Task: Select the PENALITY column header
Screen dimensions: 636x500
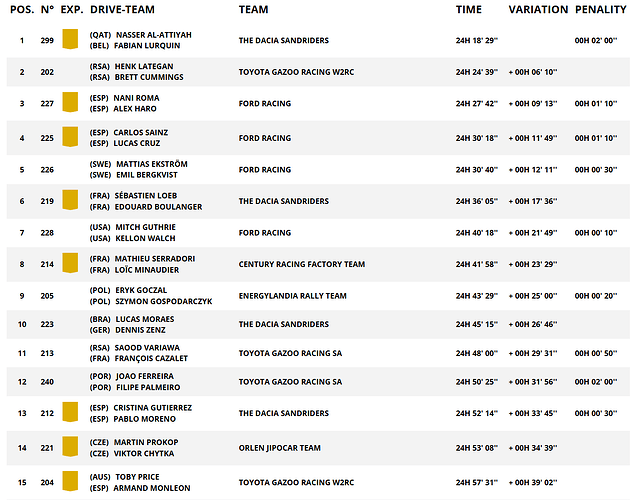Action: pos(600,9)
